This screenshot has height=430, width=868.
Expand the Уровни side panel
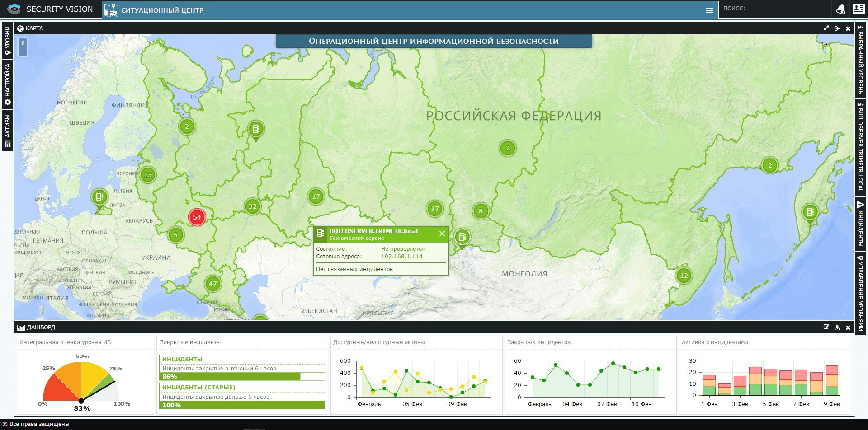pyautogui.click(x=7, y=41)
